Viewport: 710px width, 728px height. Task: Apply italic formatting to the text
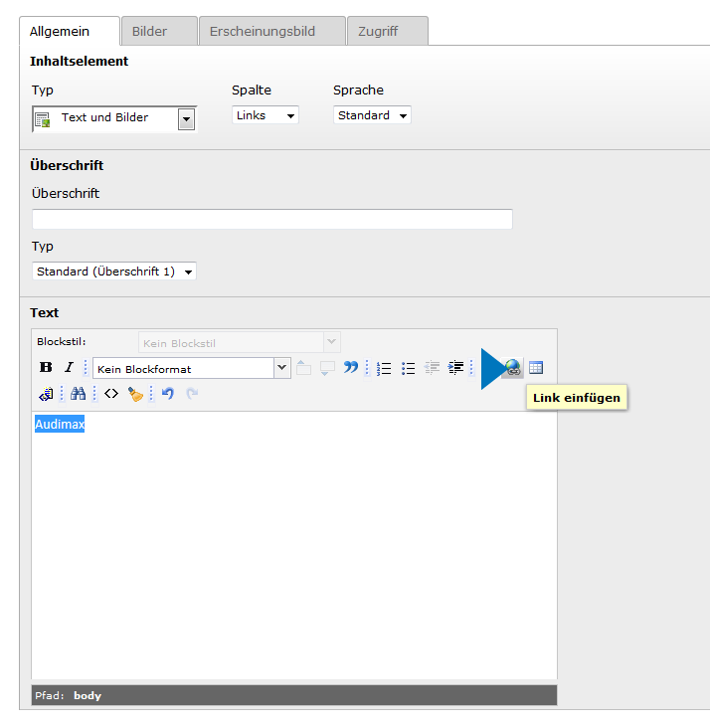(69, 368)
